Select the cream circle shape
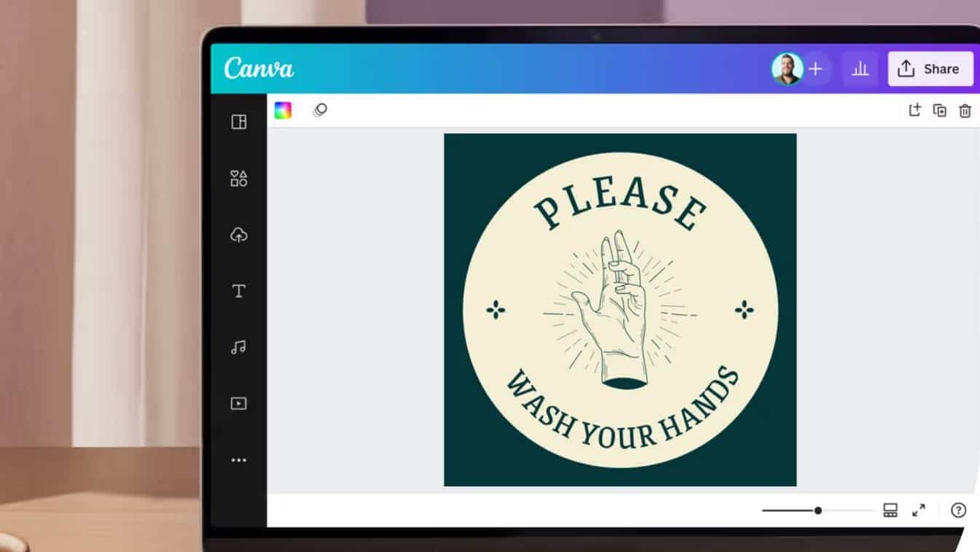 pyautogui.click(x=620, y=310)
